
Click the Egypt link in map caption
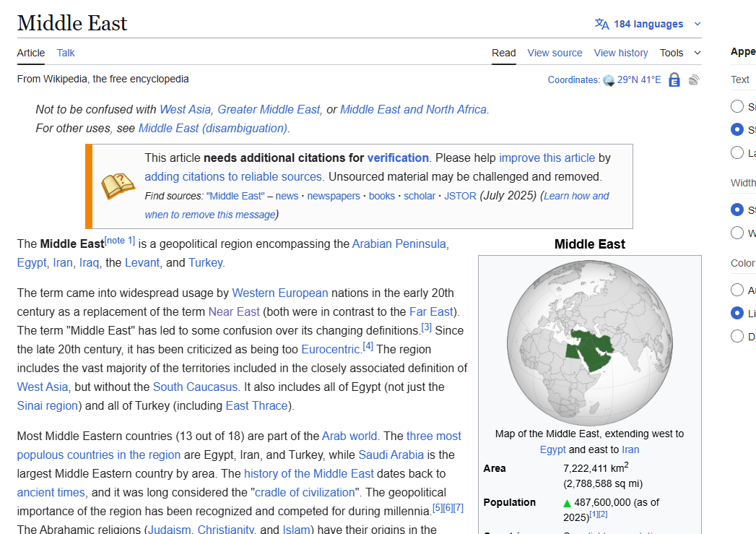(552, 449)
